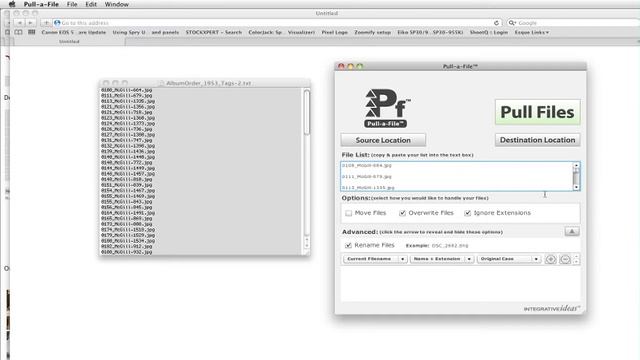
Task: Click the first file line in File List
Action: [x=367, y=166]
